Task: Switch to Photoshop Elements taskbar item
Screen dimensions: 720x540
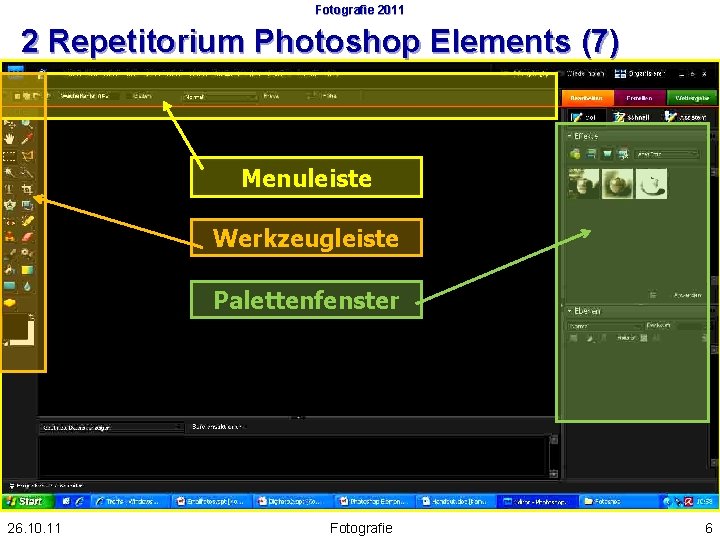Action: click(376, 501)
